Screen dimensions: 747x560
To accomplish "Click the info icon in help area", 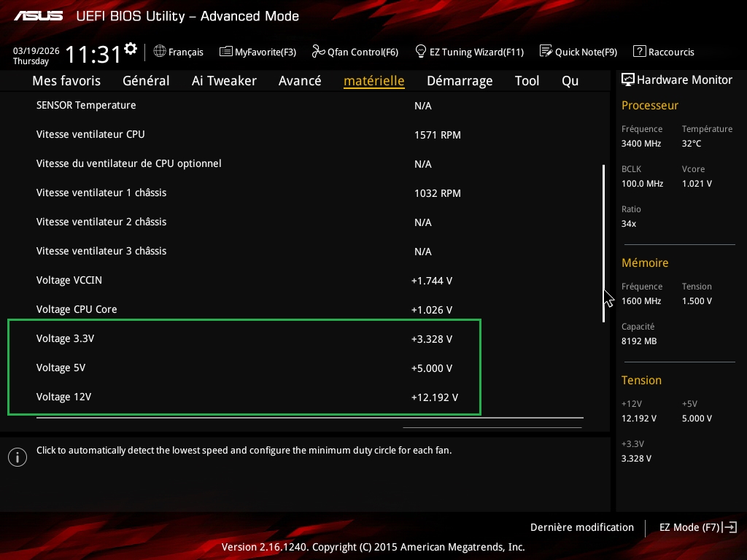I will click(x=17, y=457).
